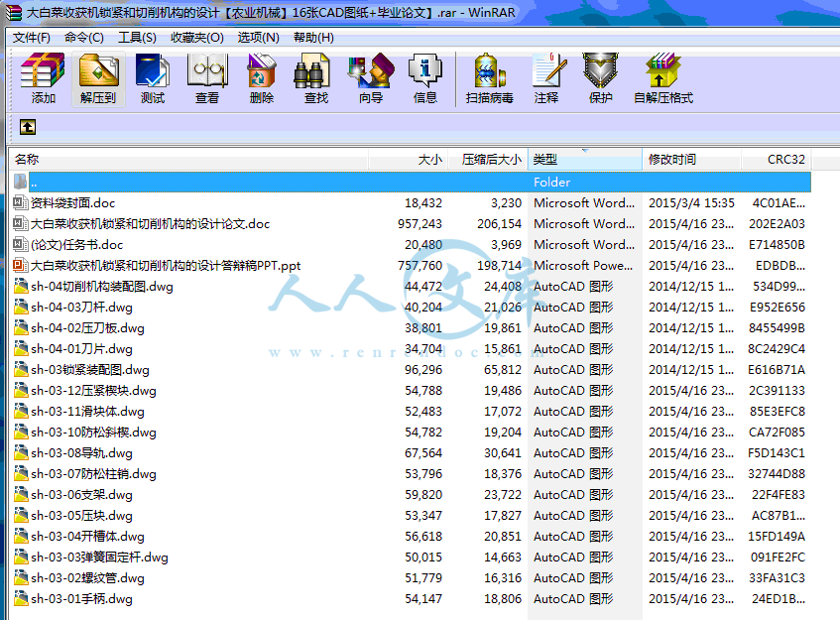840x620 pixels.
Task: Open the 收藏夹(O) menu
Action: click(x=196, y=38)
